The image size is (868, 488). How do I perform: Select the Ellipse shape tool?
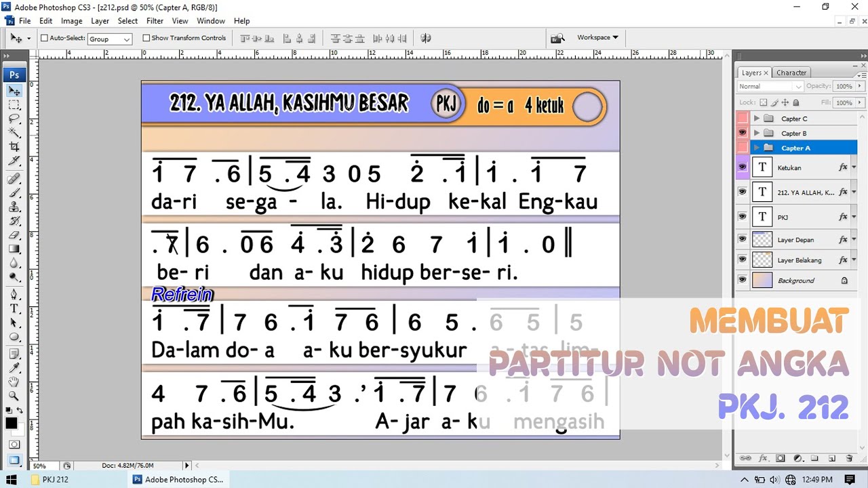click(14, 337)
